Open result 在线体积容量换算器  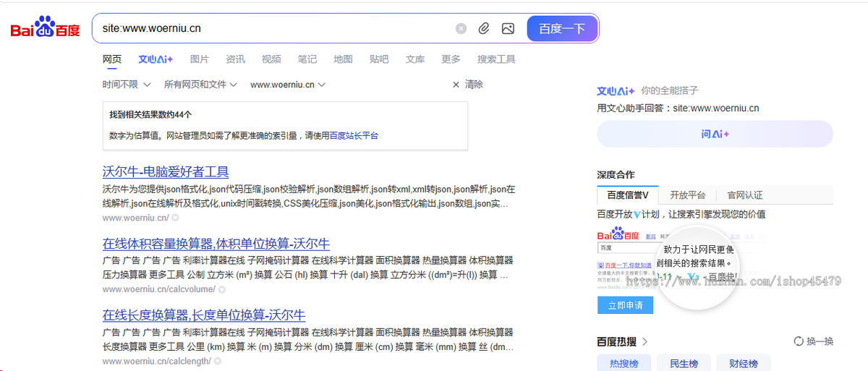click(216, 244)
